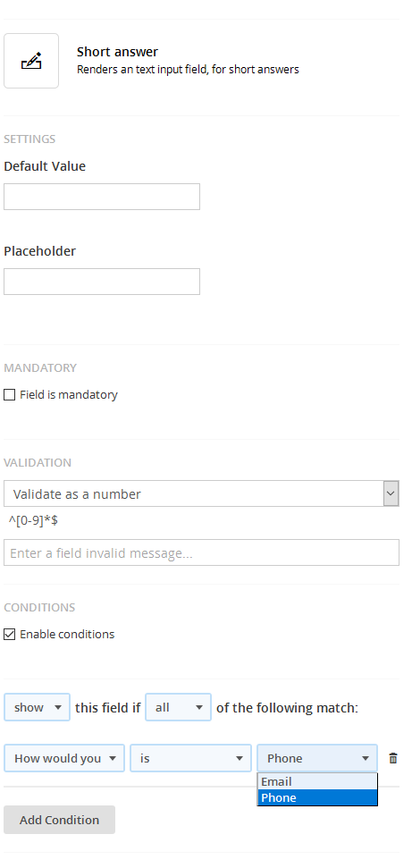Screen dimensions: 412x868
Task: Click the validation dropdown chevron arrow
Action: [391, 493]
